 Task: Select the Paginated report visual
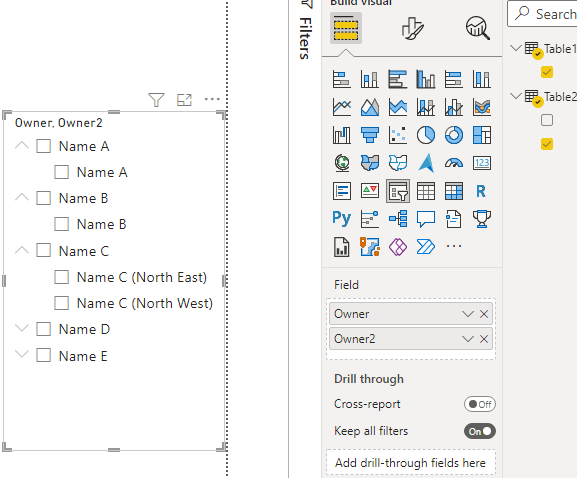tap(341, 247)
